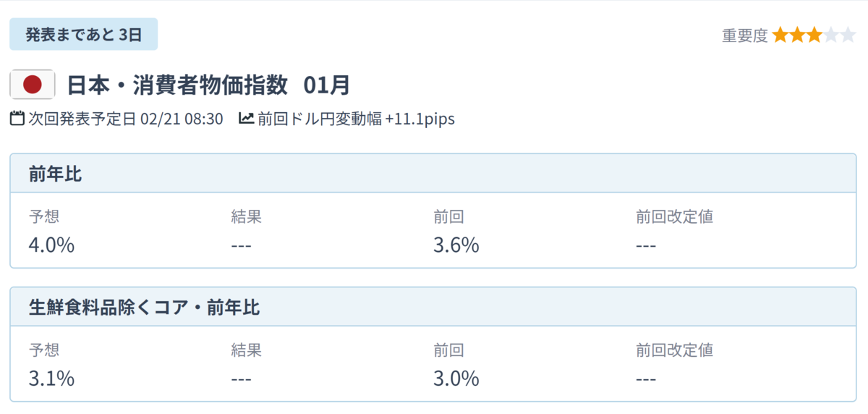Click the 3.0% core previous value
Image resolution: width=868 pixels, height=414 pixels.
[x=456, y=378]
